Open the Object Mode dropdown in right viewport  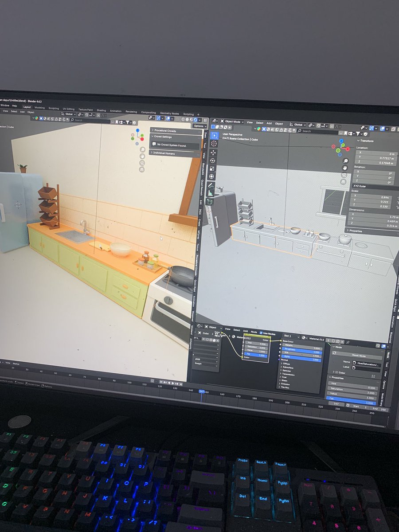[232, 121]
